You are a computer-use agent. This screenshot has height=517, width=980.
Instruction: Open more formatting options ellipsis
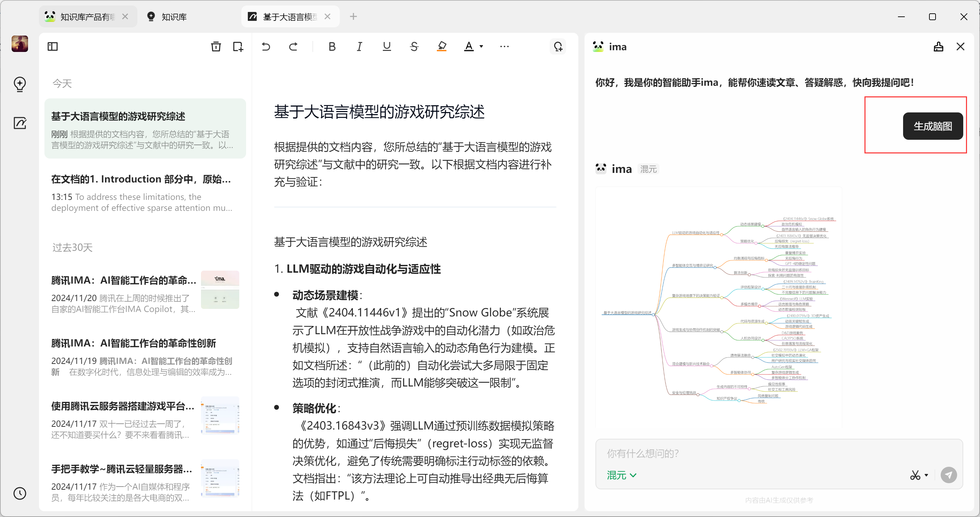point(504,46)
